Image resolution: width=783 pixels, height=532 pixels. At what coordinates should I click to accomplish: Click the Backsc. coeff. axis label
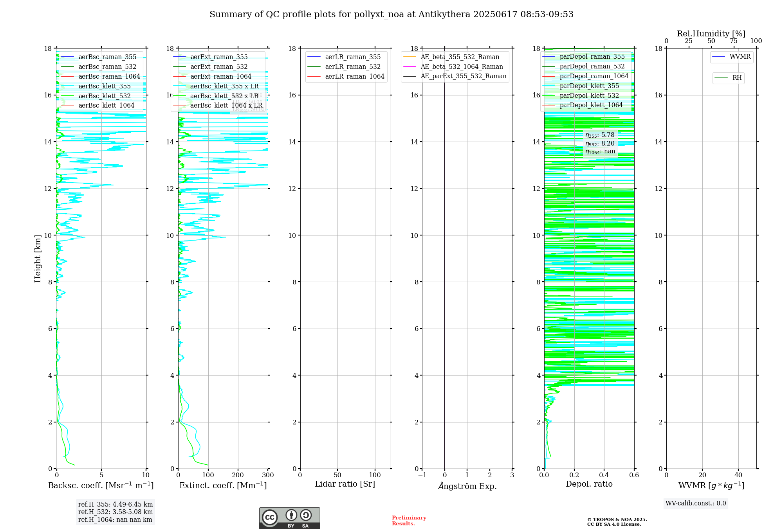click(101, 485)
